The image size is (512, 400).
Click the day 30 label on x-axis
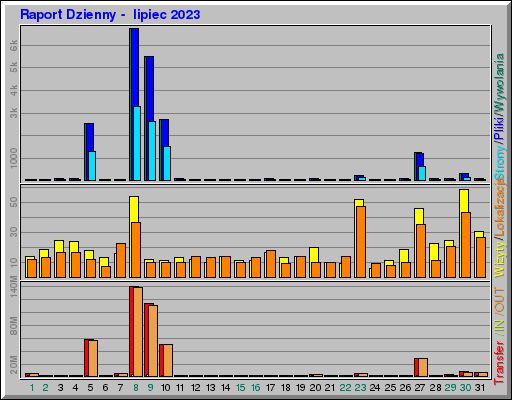(x=465, y=388)
